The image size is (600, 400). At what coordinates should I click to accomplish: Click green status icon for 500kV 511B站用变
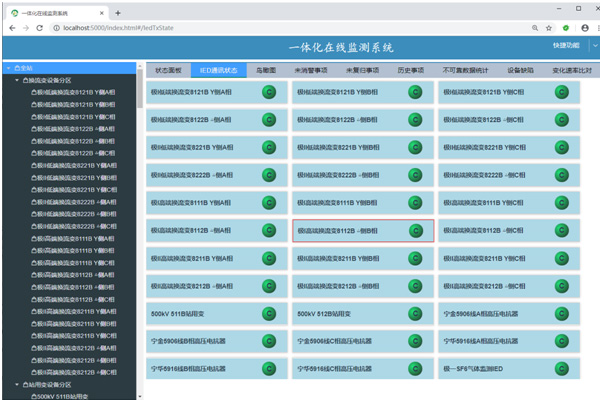(268, 313)
